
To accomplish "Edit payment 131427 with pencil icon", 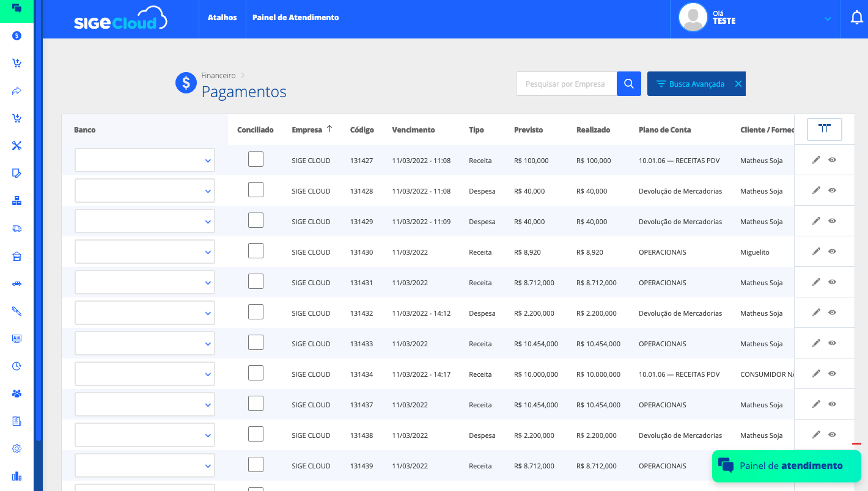I will point(816,160).
